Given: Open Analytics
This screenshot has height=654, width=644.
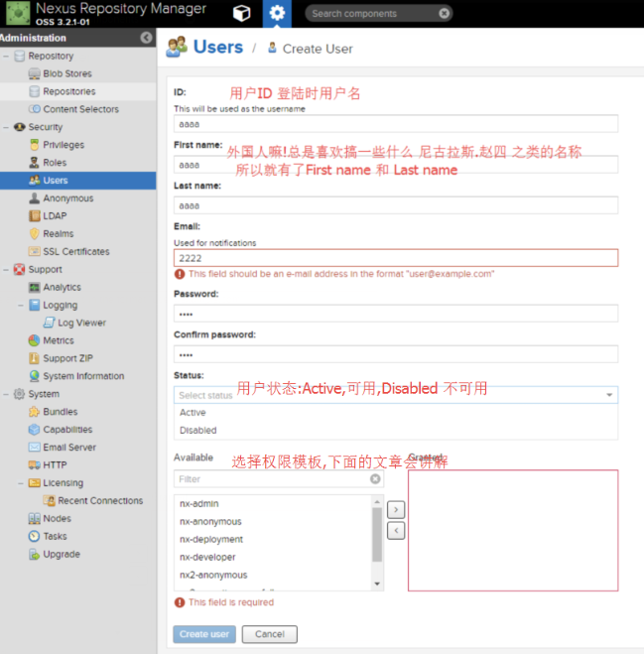Looking at the screenshot, I should [x=62, y=288].
